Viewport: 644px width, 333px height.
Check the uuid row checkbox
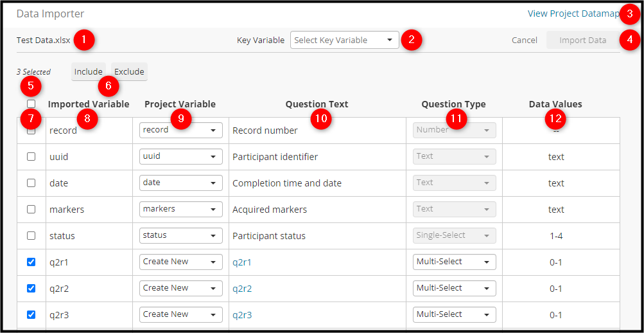tap(31, 157)
